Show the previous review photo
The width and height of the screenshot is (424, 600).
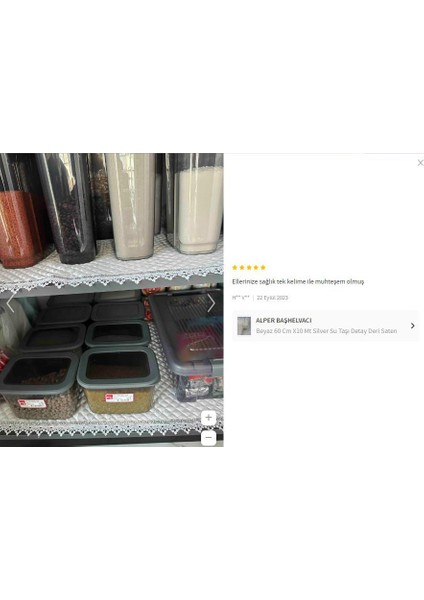click(10, 303)
